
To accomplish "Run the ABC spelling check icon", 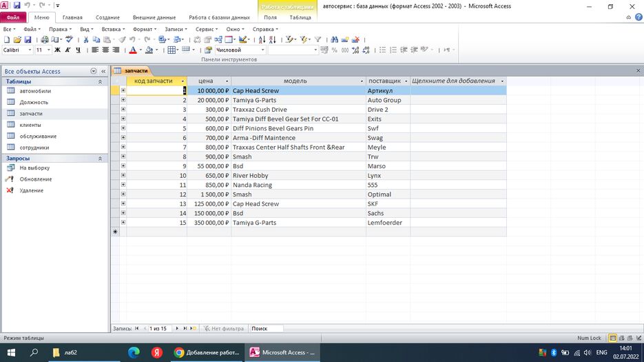I will (x=69, y=39).
